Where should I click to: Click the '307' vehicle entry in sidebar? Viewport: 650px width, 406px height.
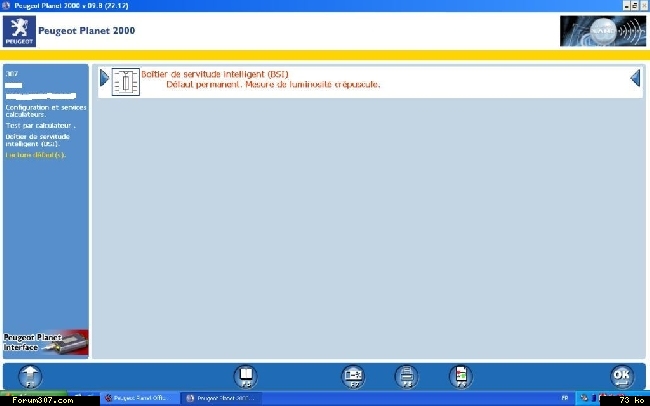(12, 74)
